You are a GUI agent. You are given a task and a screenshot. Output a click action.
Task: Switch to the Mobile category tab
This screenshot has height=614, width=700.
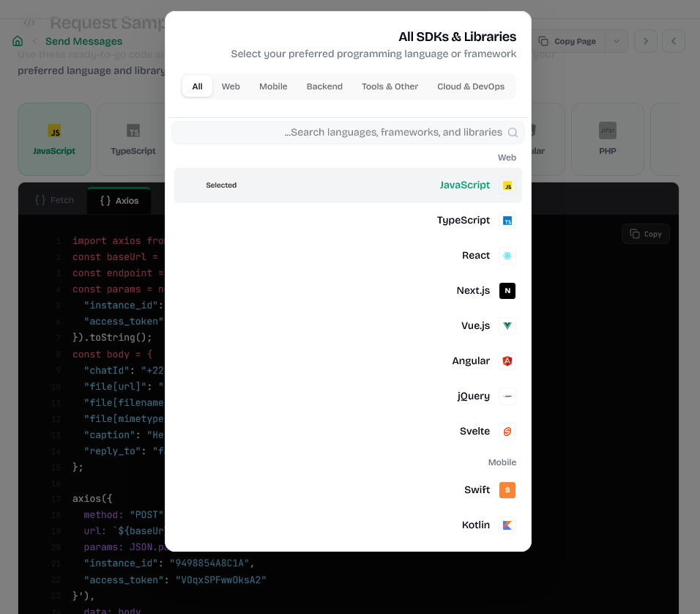273,86
